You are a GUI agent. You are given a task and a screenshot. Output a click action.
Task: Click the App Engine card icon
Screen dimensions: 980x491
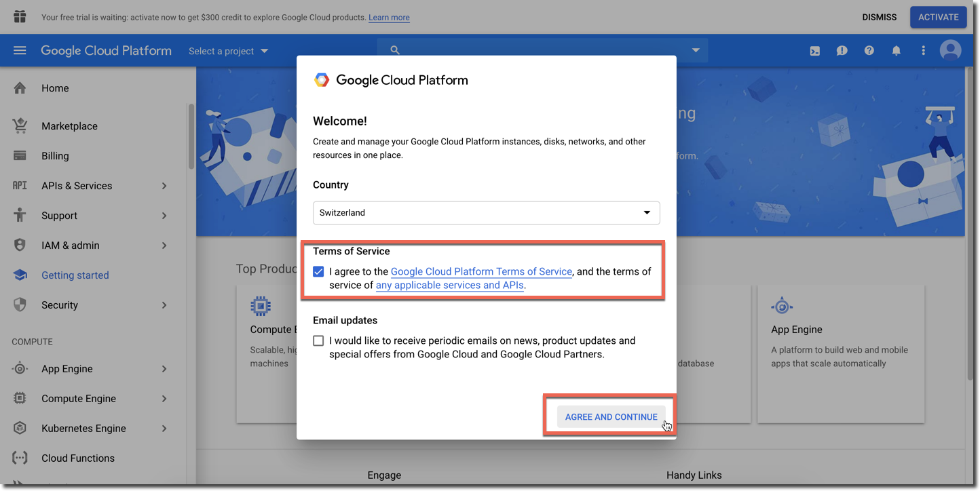click(x=782, y=307)
